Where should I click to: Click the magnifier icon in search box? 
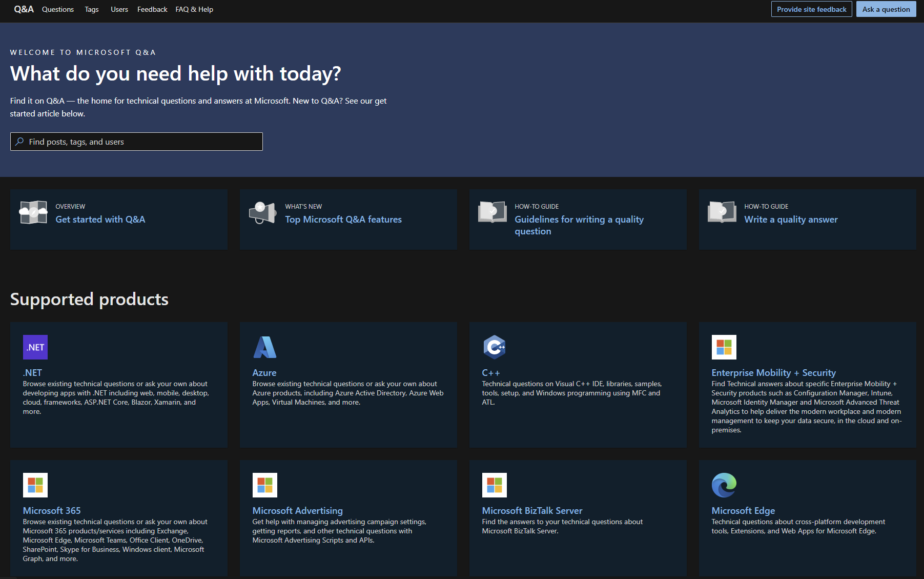click(x=20, y=142)
